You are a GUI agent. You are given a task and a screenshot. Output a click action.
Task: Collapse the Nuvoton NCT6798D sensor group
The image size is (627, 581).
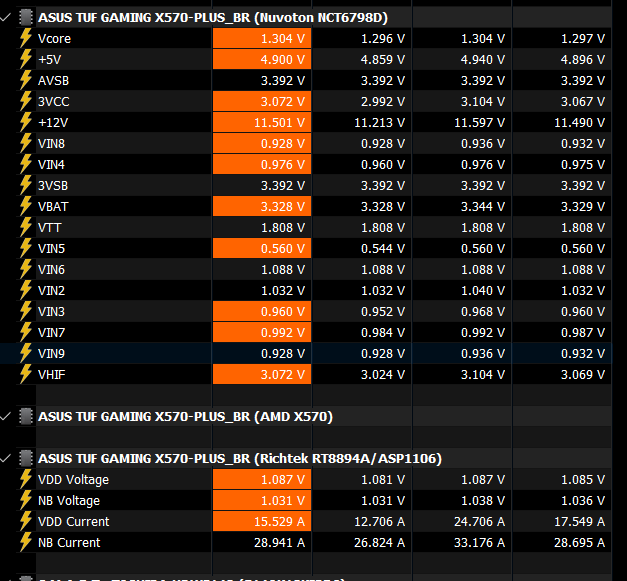click(6, 17)
